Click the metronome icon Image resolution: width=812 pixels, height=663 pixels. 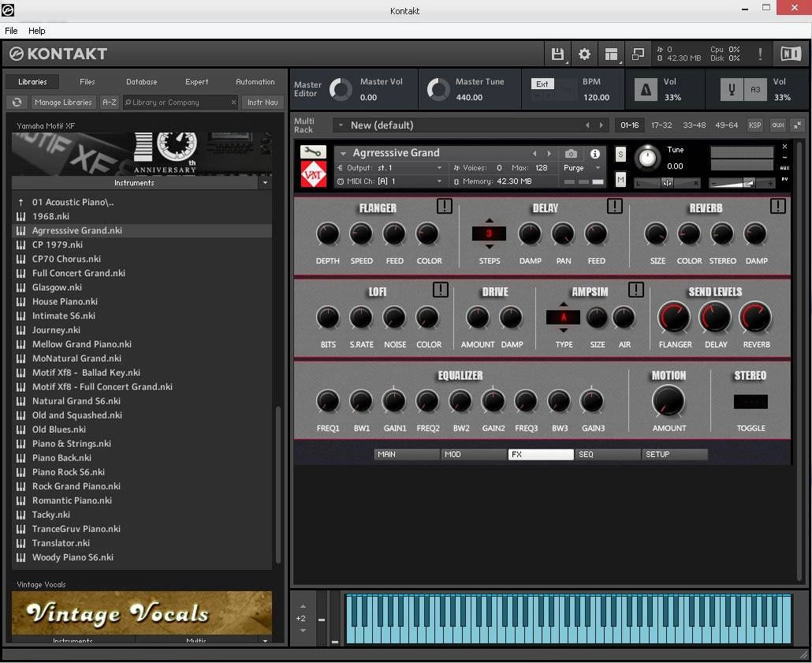[646, 90]
